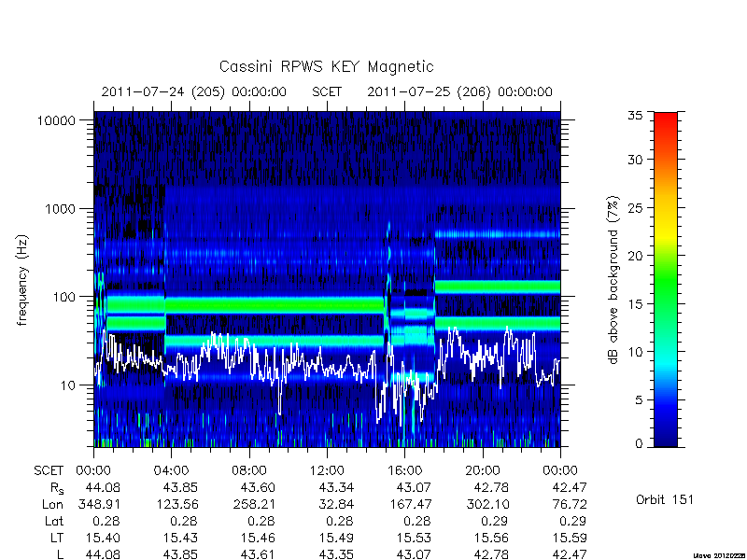747x560 pixels.
Task: Click the LT value 15.53
Action: 414,538
